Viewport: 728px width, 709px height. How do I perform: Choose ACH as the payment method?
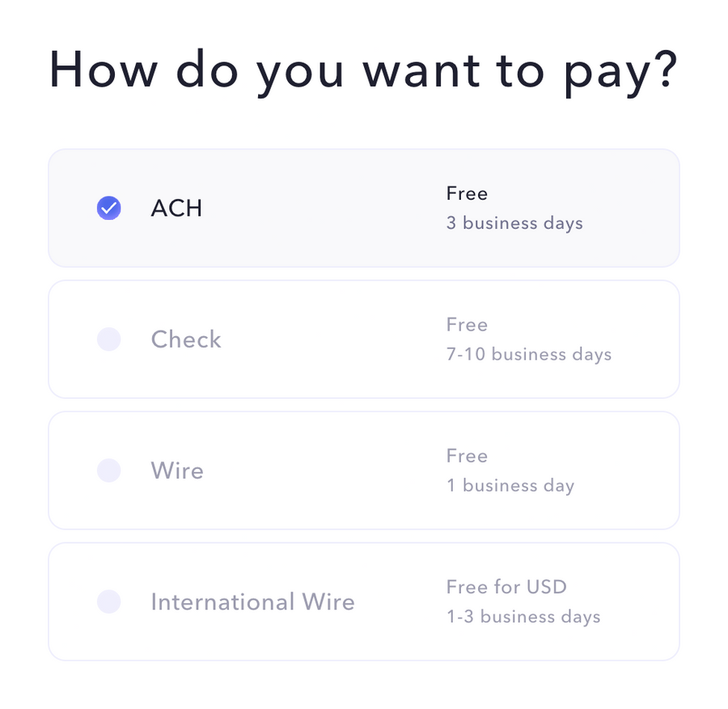coord(364,208)
